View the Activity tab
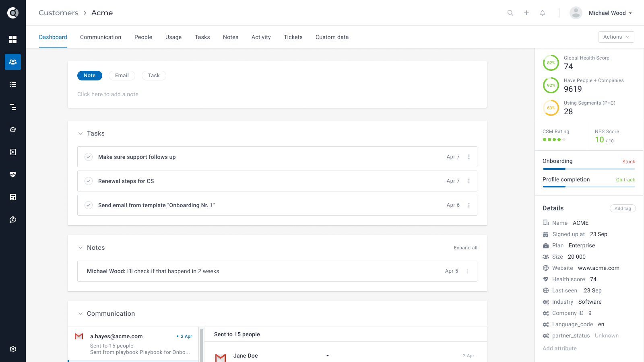This screenshot has height=362, width=644. coord(261,37)
